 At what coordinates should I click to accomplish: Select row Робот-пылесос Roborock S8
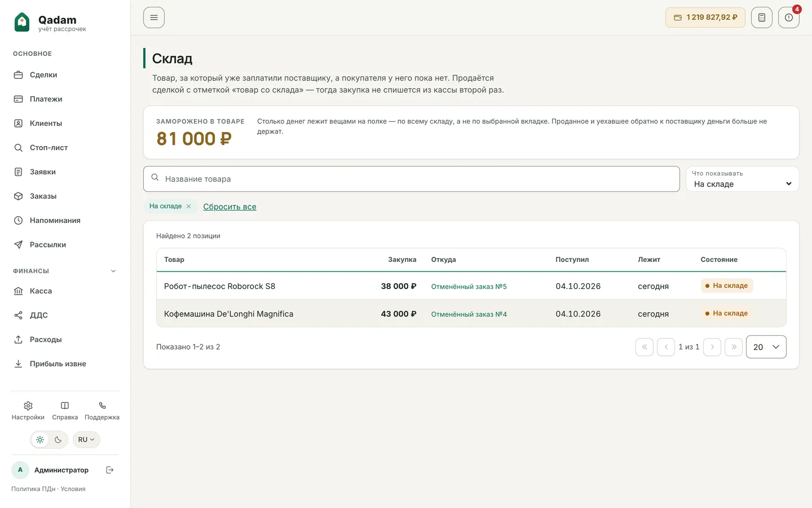click(x=471, y=286)
